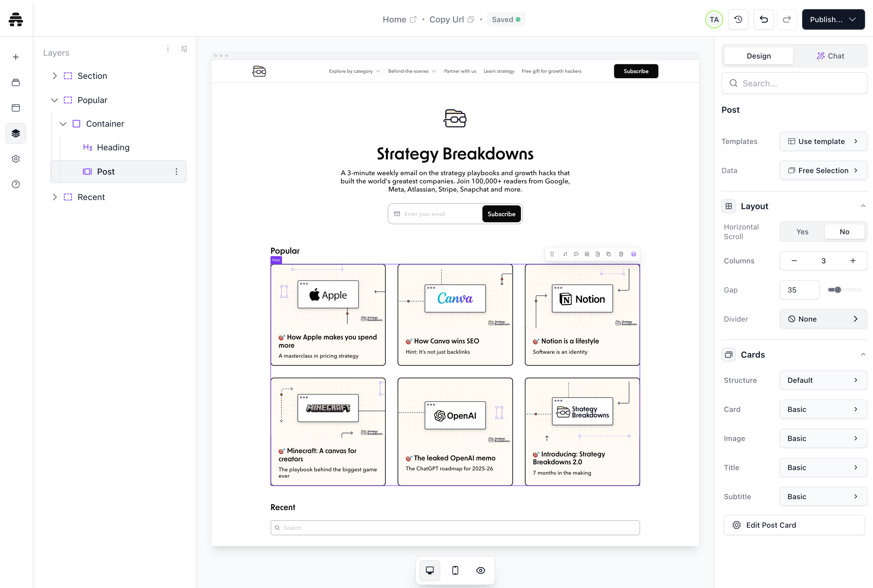Click the palette icon in the Post toolbar
The height and width of the screenshot is (588, 873).
pos(576,254)
